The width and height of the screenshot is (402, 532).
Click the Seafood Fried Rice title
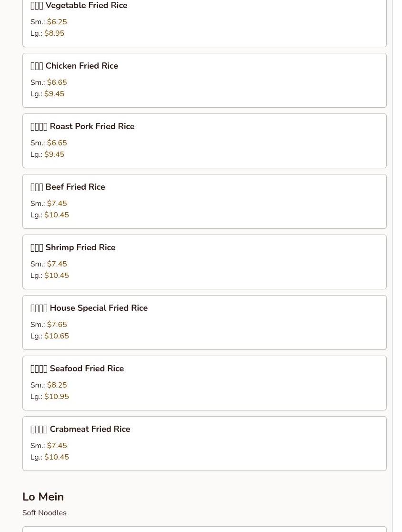coord(77,368)
